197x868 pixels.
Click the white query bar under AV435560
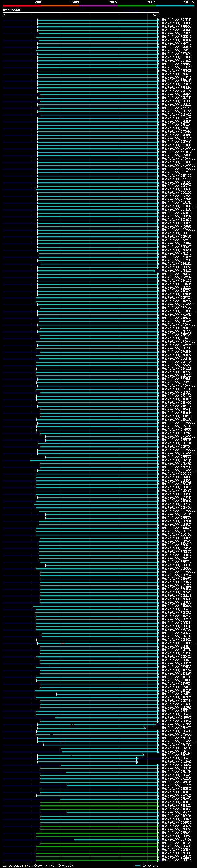(x=81, y=12)
